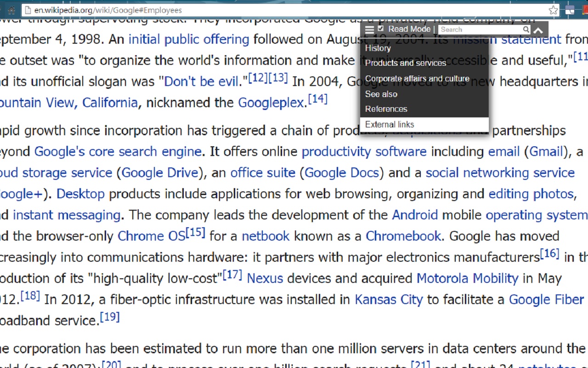This screenshot has height=368, width=588.
Task: Open the Google Docs link
Action: click(x=342, y=172)
